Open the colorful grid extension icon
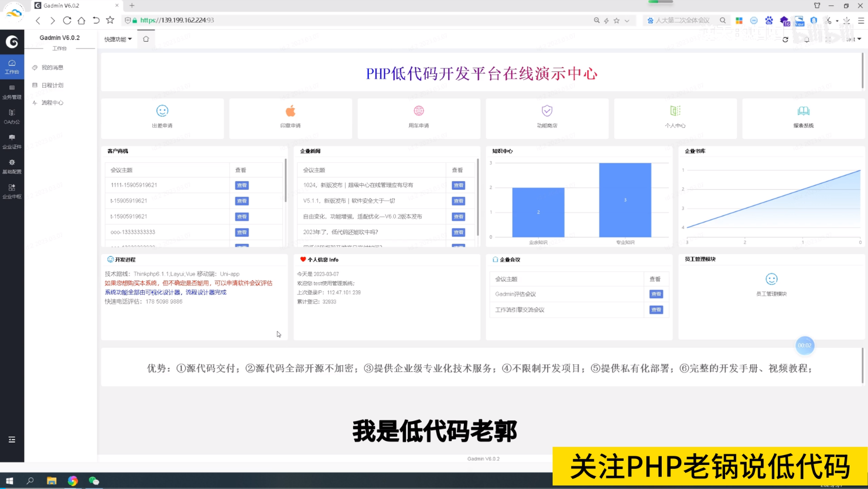 coord(739,20)
